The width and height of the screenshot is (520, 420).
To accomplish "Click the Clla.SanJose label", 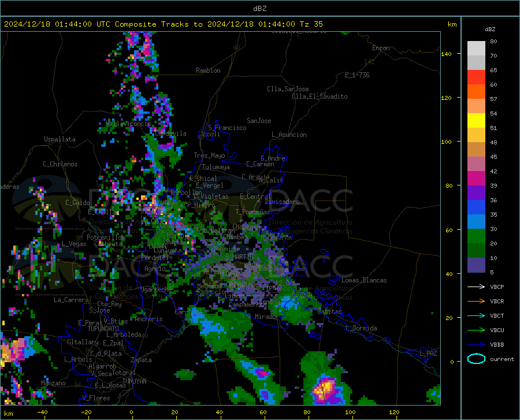I will 288,89.
